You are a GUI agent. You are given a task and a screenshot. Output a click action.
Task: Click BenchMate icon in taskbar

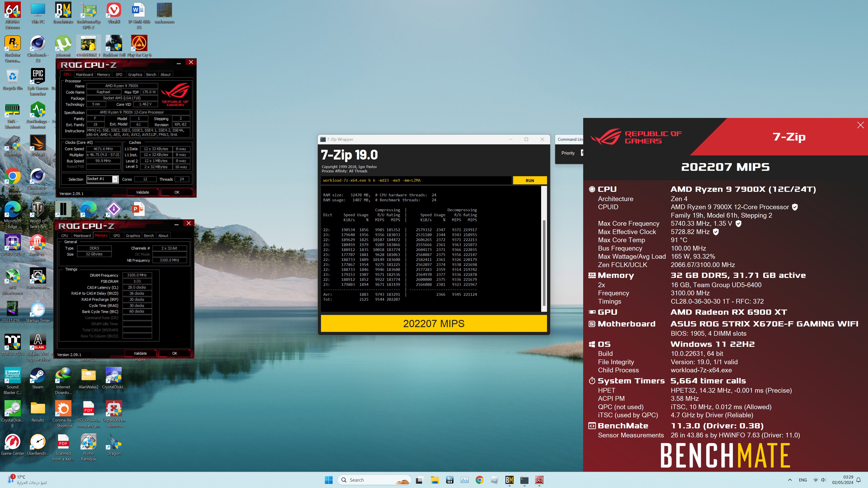[x=509, y=480]
